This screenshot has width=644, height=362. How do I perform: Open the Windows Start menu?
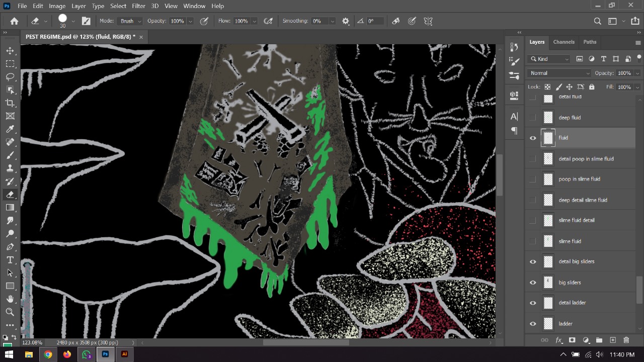pos(9,354)
